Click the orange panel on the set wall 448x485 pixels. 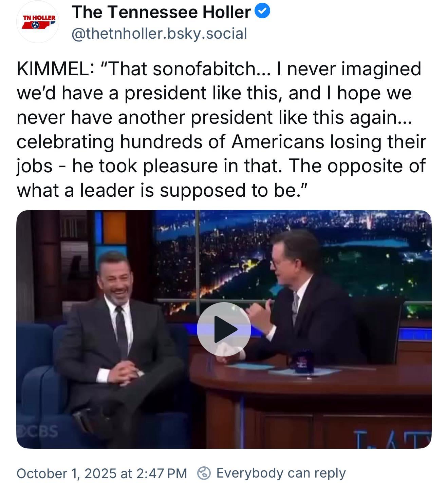[114, 222]
